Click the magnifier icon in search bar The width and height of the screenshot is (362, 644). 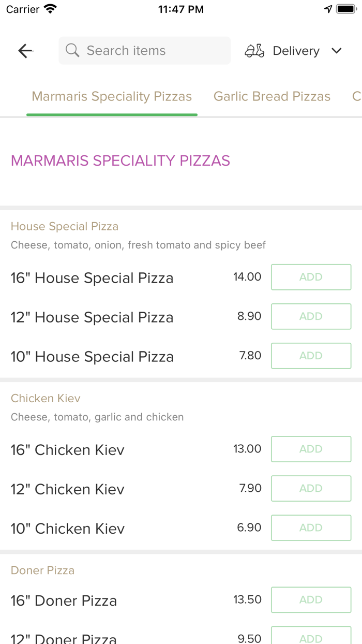[x=72, y=50]
